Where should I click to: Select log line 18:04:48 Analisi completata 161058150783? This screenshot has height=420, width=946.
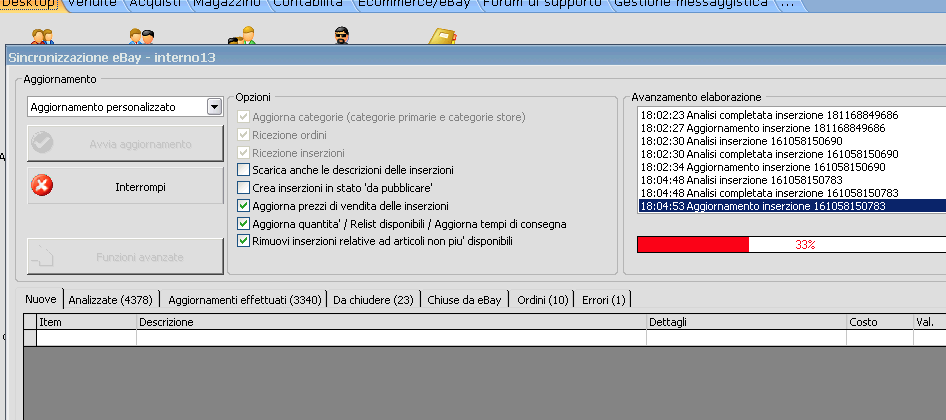coord(792,193)
